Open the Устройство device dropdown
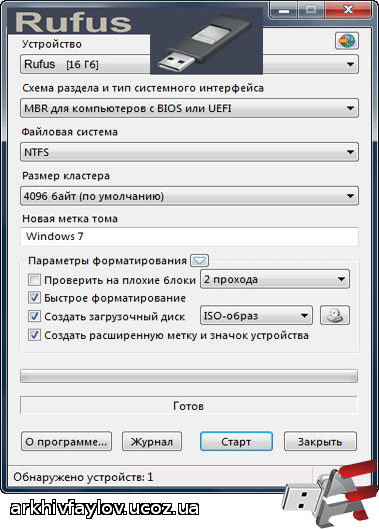The image size is (379, 529). click(x=189, y=64)
